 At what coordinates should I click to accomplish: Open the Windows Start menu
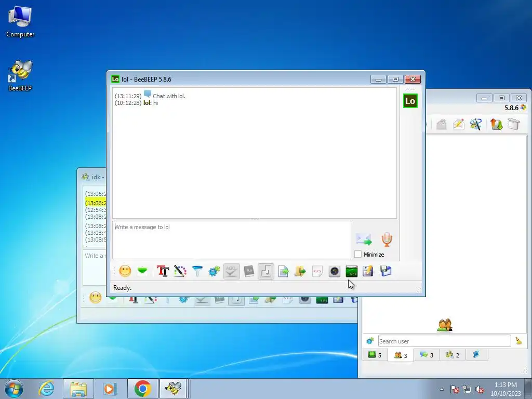pos(14,389)
